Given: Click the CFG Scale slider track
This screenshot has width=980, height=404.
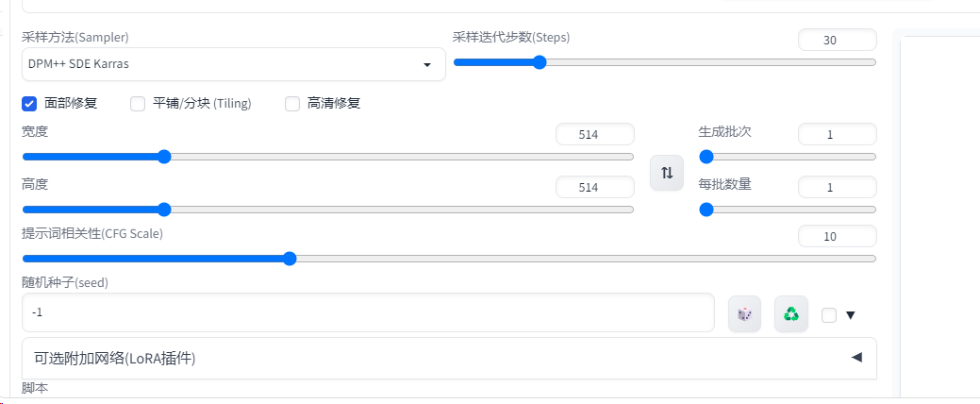Looking at the screenshot, I should pyautogui.click(x=449, y=259).
